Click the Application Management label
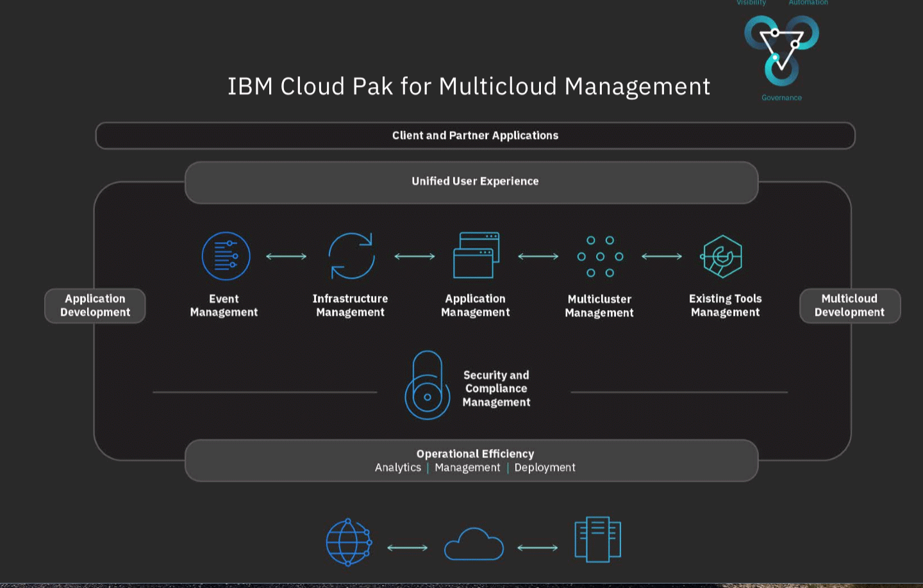This screenshot has height=588, width=923. tap(475, 306)
